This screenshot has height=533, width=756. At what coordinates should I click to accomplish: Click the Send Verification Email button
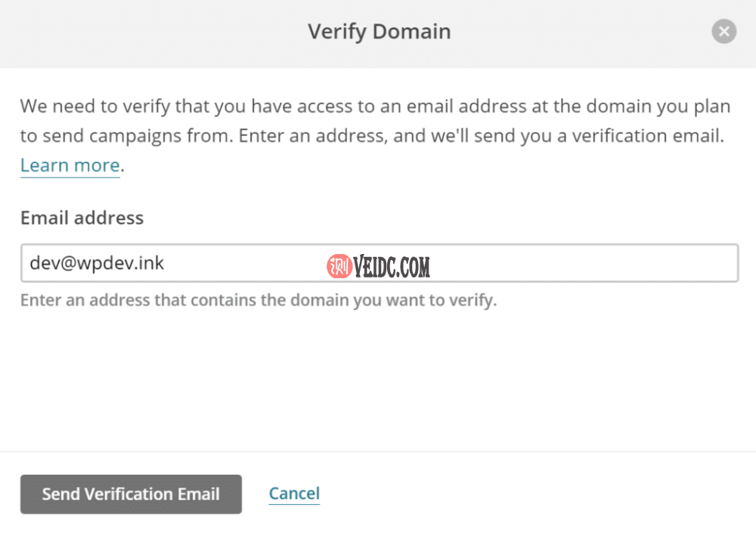[131, 494]
